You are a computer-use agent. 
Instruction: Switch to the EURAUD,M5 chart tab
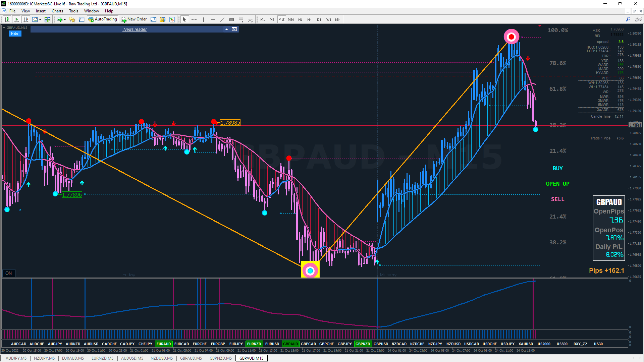[x=73, y=358]
